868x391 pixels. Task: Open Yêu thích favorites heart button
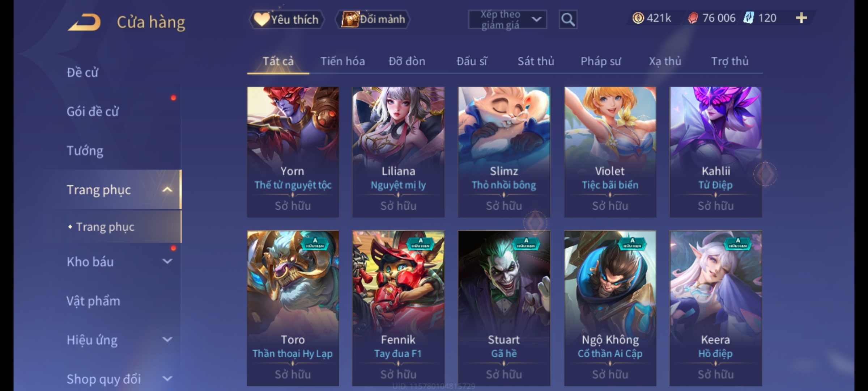[286, 20]
